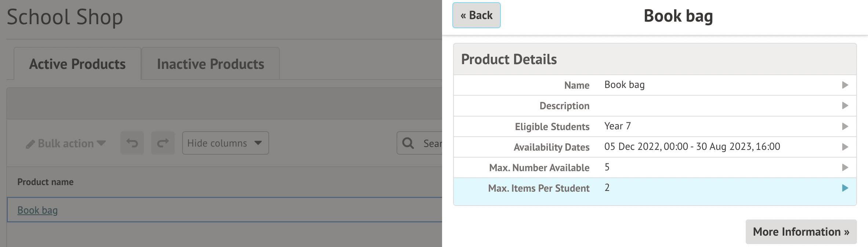The width and height of the screenshot is (868, 247).
Task: Open the Book bag product link
Action: [x=37, y=210]
